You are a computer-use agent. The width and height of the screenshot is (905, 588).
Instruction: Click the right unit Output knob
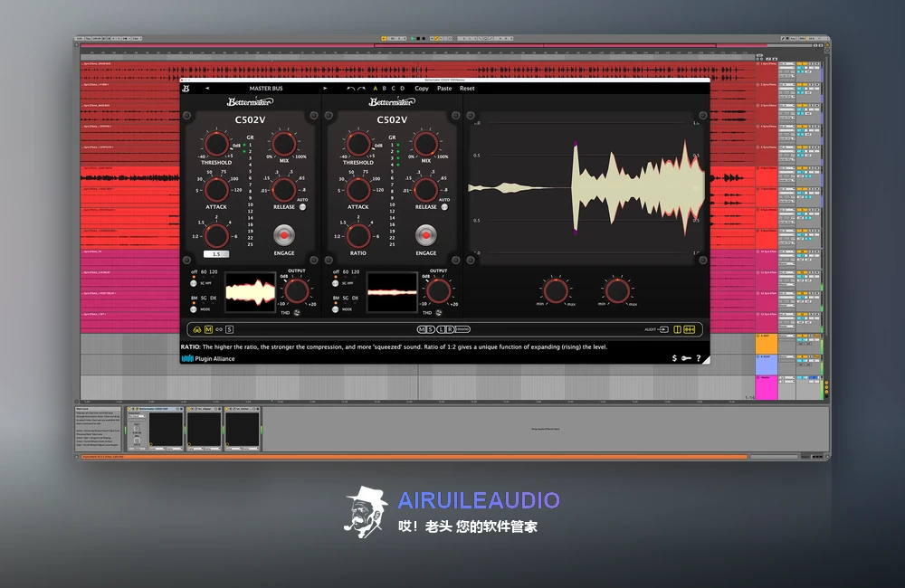[439, 291]
